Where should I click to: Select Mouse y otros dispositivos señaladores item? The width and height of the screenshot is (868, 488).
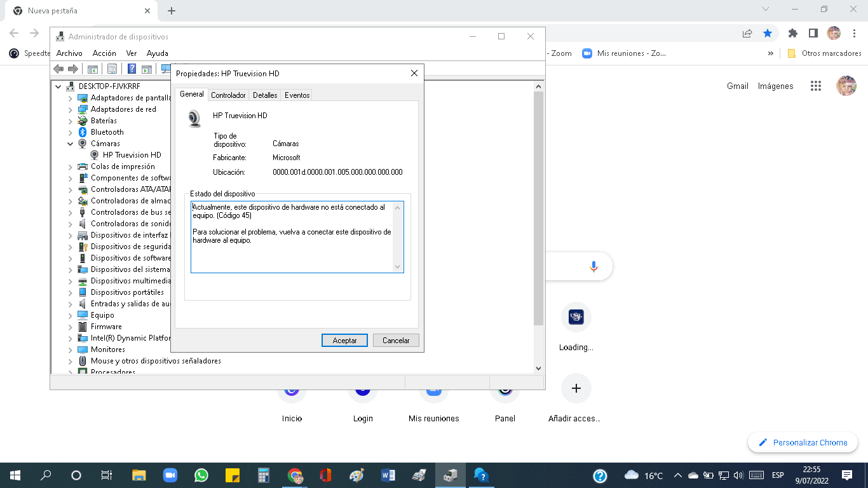156,361
